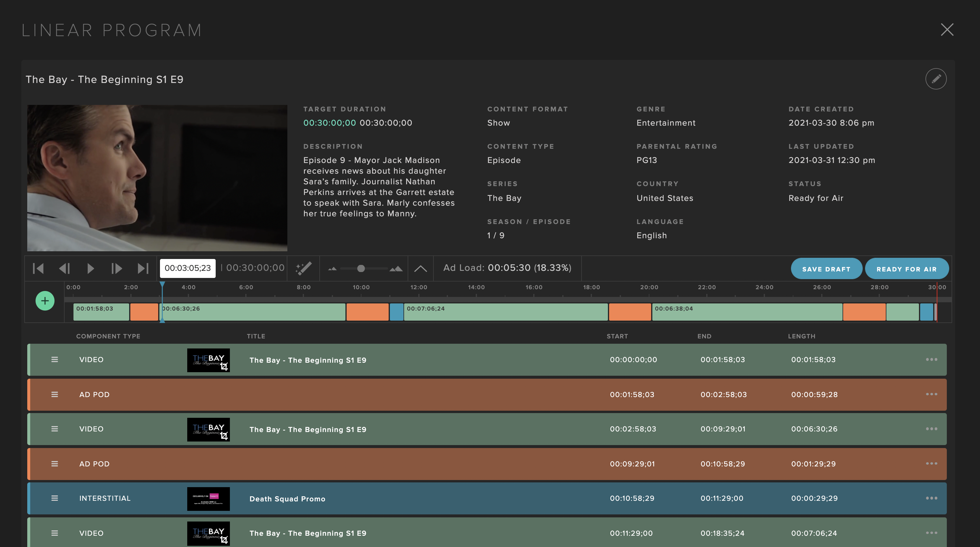This screenshot has width=980, height=547.
Task: Collapse the timeline with the chevron control
Action: point(421,268)
